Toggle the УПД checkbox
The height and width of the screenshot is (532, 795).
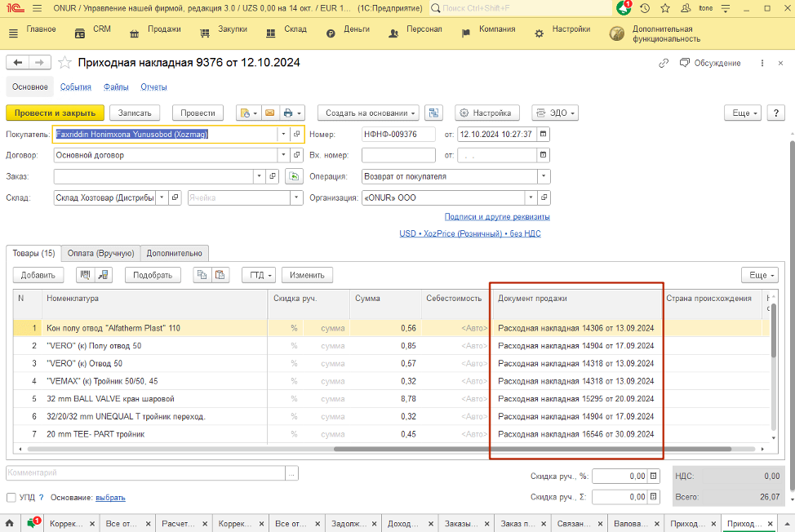[x=11, y=497]
